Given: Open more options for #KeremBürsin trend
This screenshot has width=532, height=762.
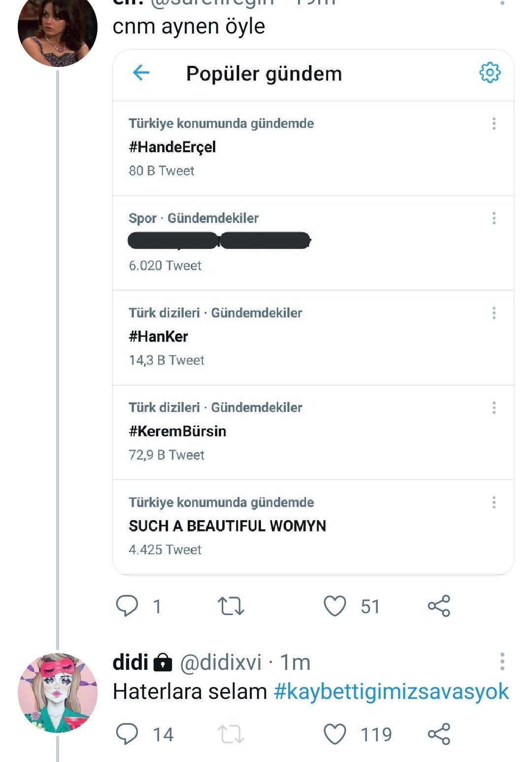Looking at the screenshot, I should (x=494, y=408).
